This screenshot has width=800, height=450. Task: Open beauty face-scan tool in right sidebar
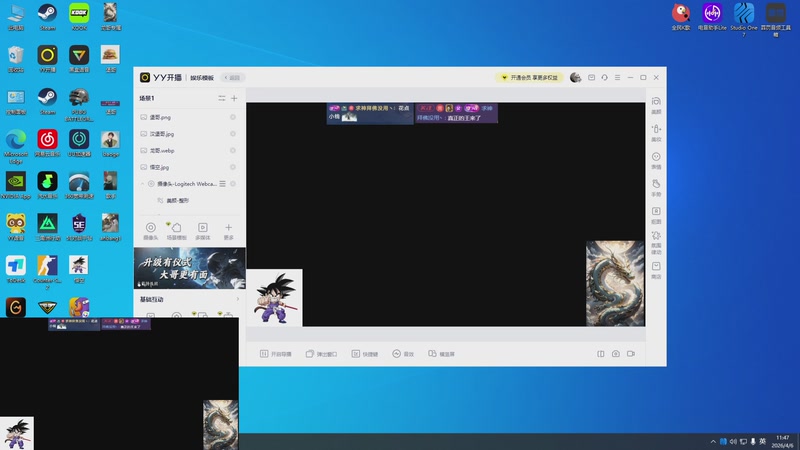[656, 105]
